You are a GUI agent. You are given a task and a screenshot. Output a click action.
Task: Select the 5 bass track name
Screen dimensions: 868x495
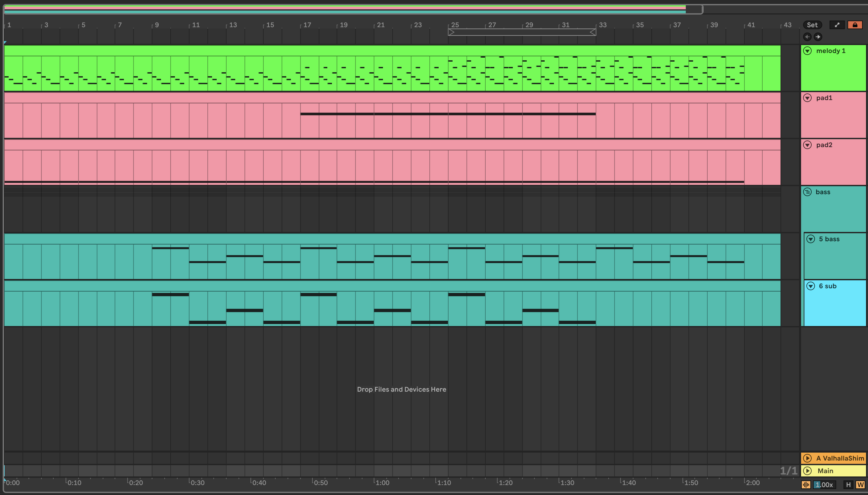829,239
